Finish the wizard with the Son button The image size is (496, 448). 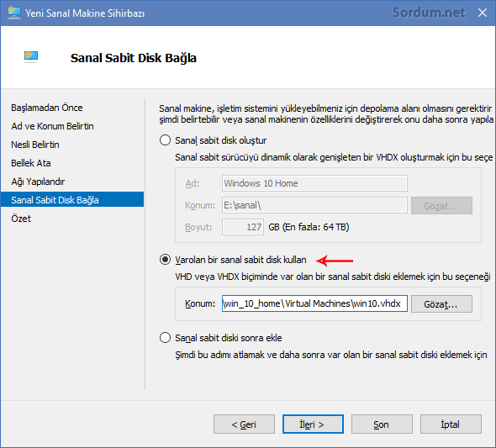click(x=382, y=424)
